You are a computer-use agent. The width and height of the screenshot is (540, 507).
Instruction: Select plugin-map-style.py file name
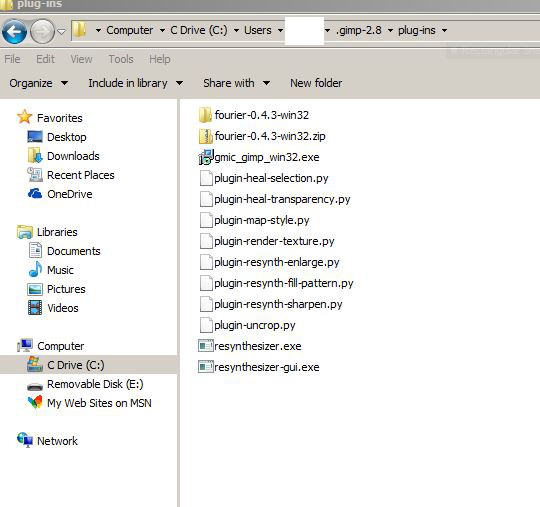click(262, 220)
